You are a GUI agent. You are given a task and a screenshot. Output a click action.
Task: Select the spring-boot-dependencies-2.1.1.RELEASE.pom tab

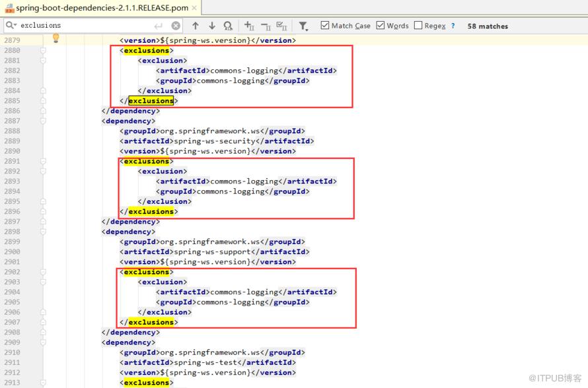100,8
